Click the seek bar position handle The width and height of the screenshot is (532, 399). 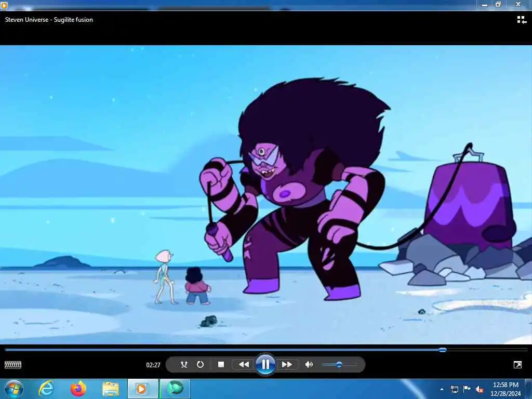[443, 350]
